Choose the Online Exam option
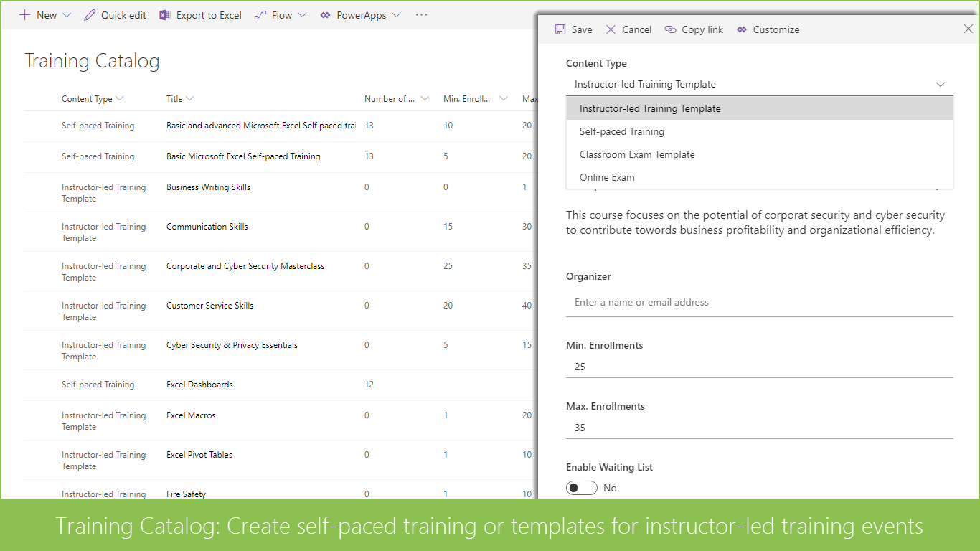The height and width of the screenshot is (551, 980). tap(607, 177)
